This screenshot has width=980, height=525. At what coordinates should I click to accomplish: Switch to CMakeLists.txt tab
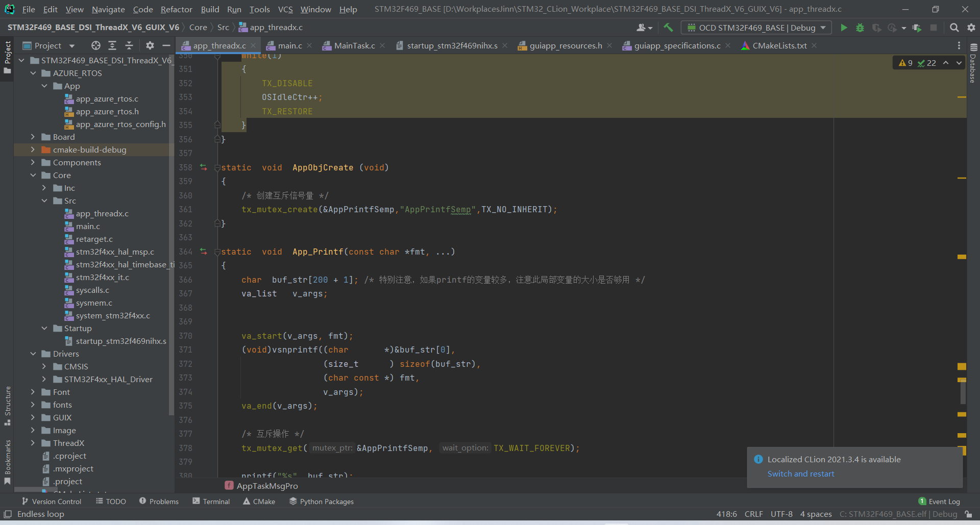click(x=779, y=45)
